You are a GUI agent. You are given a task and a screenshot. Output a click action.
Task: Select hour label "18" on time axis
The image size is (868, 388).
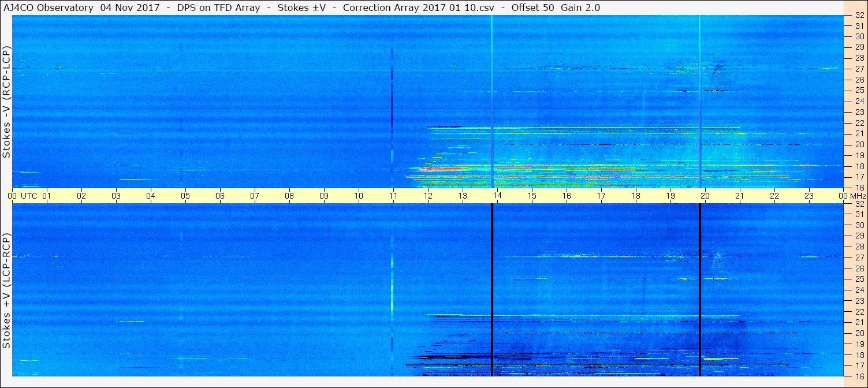(636, 196)
